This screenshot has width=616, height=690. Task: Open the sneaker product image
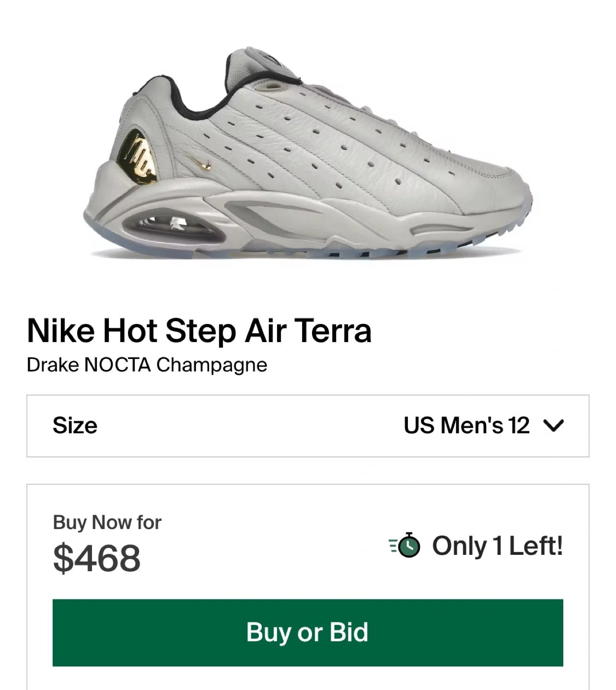(308, 153)
